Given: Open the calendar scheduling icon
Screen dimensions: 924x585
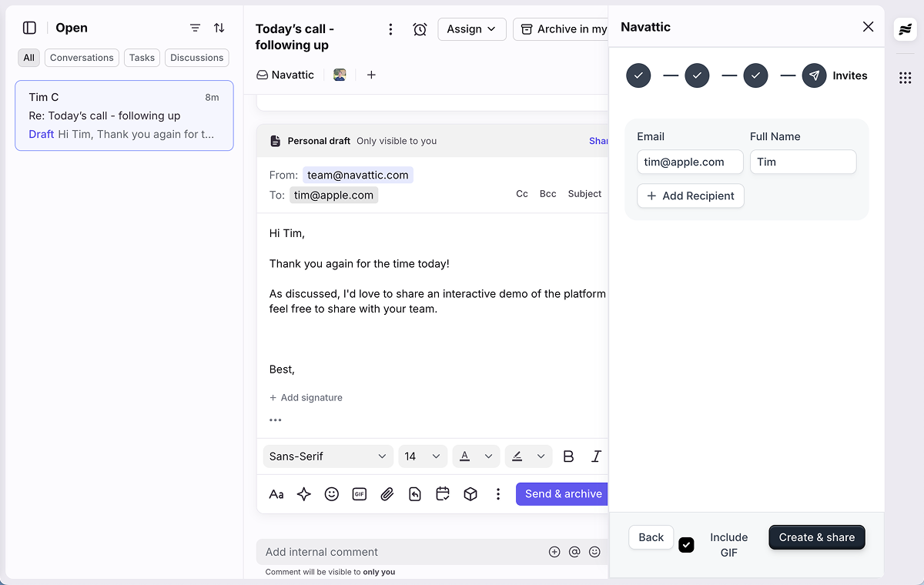Looking at the screenshot, I should click(442, 494).
